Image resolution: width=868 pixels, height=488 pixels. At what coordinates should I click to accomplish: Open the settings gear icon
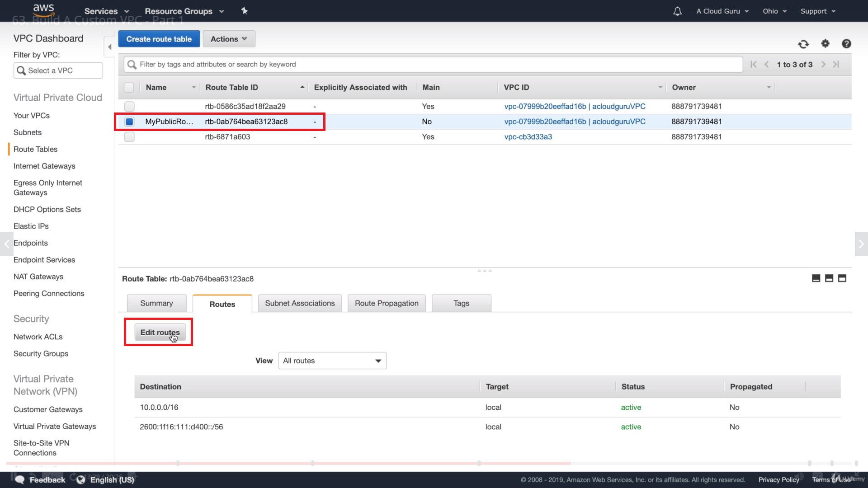click(826, 43)
